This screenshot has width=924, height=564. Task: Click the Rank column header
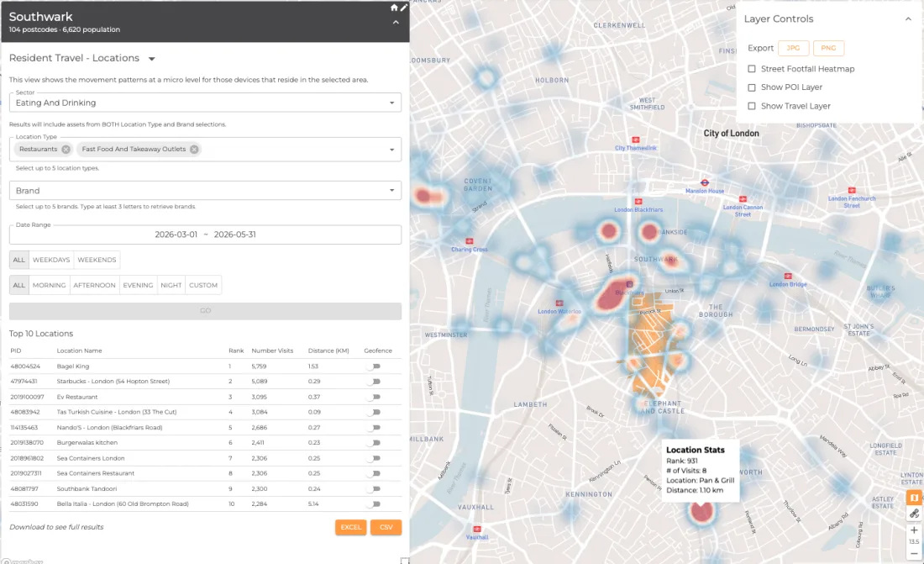click(x=236, y=351)
